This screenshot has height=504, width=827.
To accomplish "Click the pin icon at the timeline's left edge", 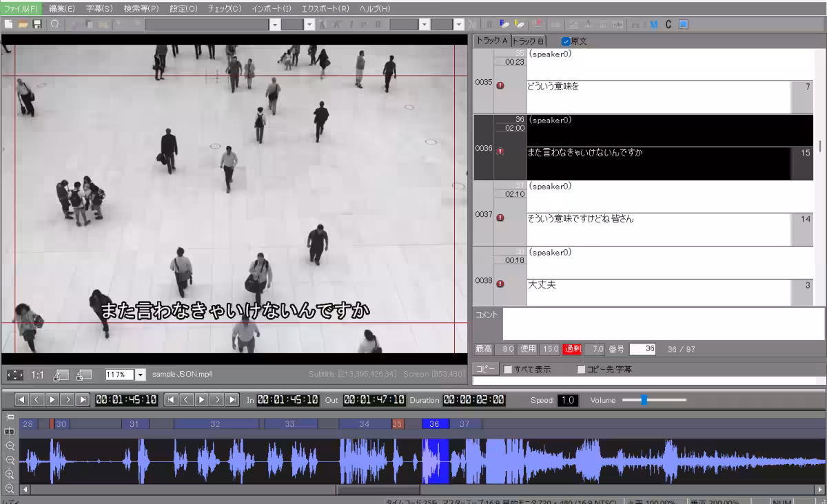I will tap(10, 417).
